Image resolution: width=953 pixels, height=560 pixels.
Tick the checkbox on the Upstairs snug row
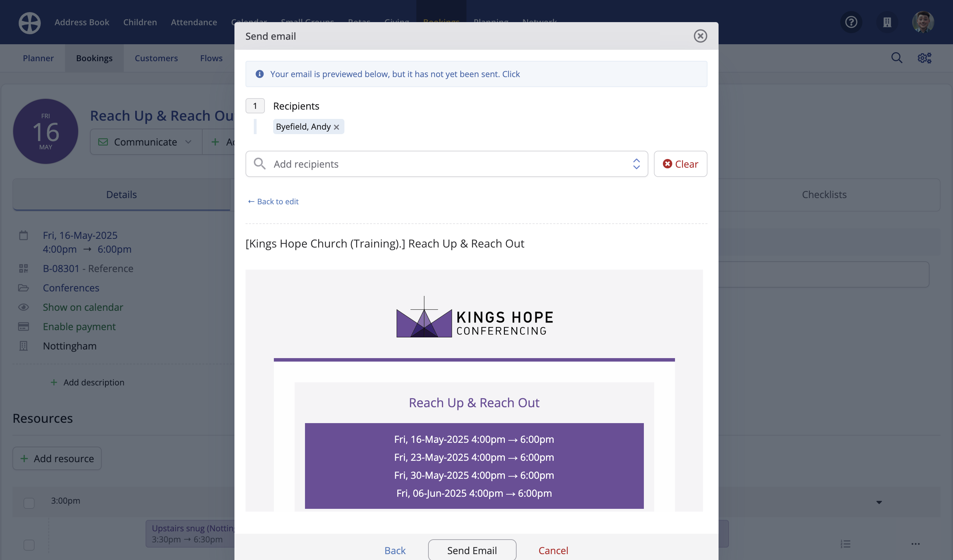point(29,545)
